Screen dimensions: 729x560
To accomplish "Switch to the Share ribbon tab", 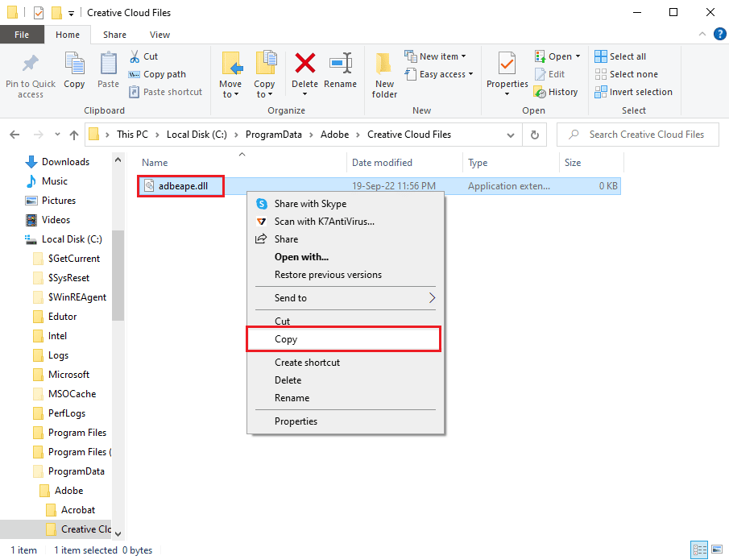I will pos(114,35).
